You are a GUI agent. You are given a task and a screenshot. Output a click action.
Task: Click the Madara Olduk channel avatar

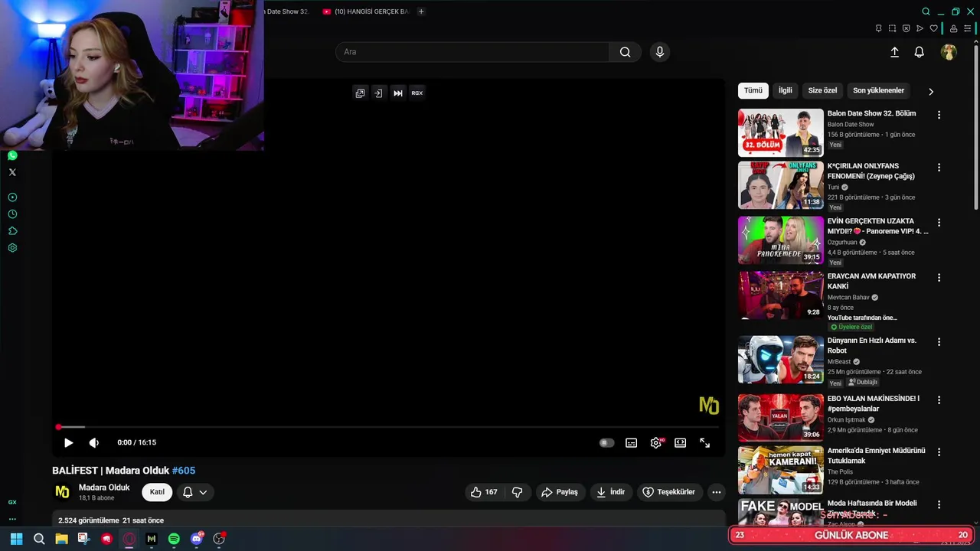(x=62, y=492)
